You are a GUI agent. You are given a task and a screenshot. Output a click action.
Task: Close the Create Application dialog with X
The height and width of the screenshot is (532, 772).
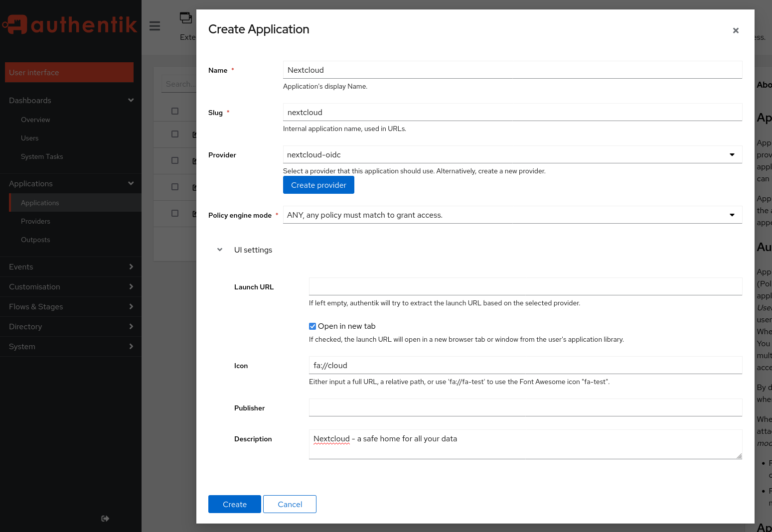click(736, 30)
